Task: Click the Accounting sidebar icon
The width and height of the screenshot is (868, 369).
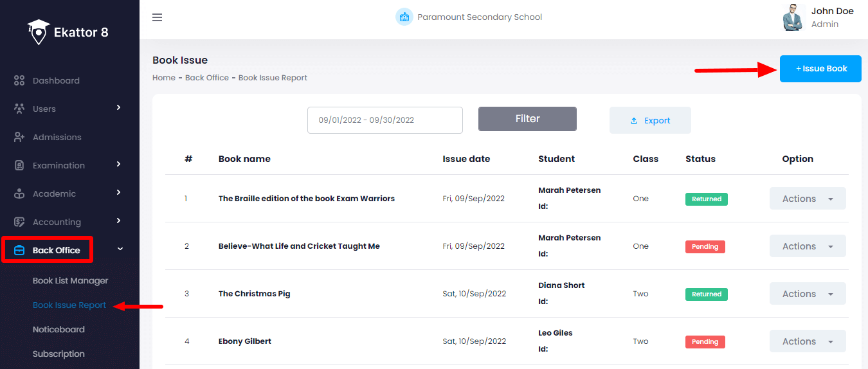Action: click(x=19, y=222)
